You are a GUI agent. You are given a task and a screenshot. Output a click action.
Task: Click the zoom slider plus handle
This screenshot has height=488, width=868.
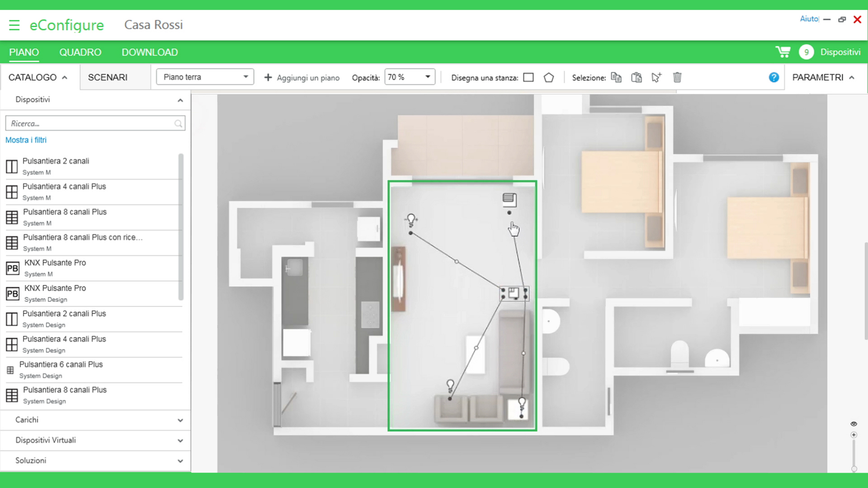point(854,435)
